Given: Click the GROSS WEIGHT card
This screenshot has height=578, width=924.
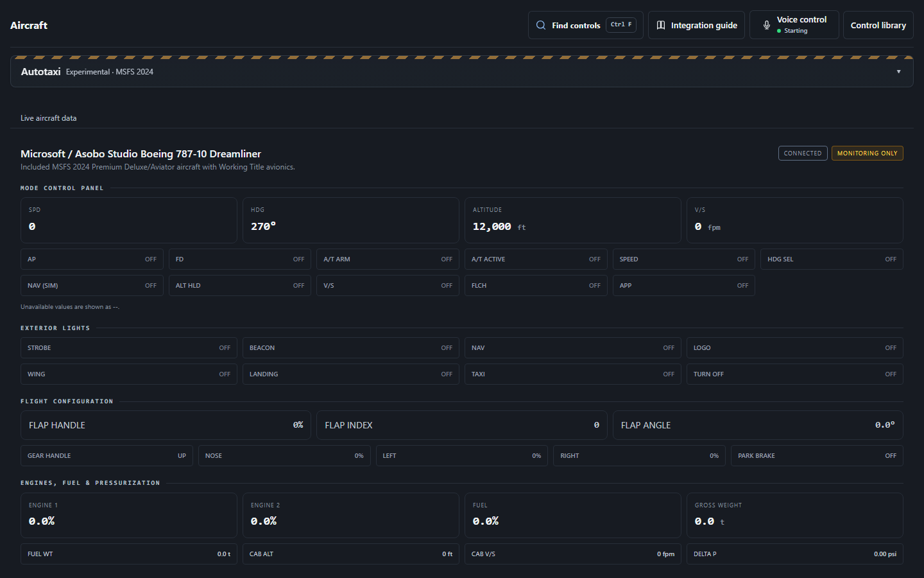Looking at the screenshot, I should tap(794, 515).
